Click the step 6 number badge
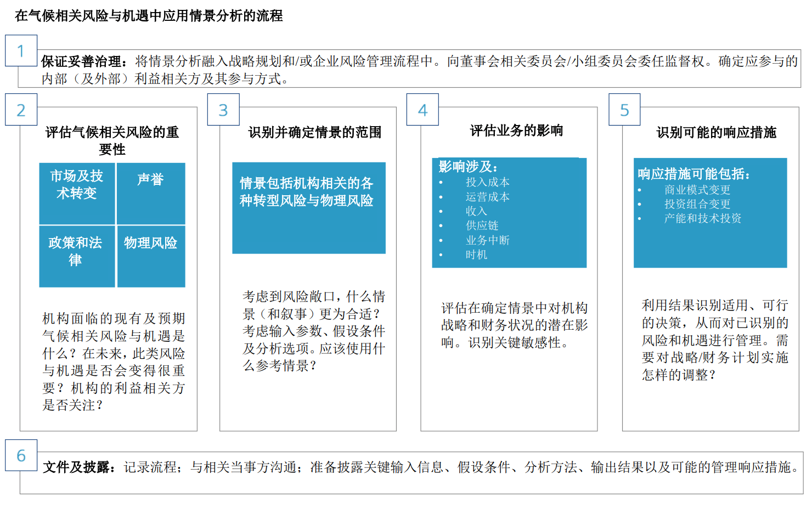This screenshot has height=508, width=812. pyautogui.click(x=20, y=455)
